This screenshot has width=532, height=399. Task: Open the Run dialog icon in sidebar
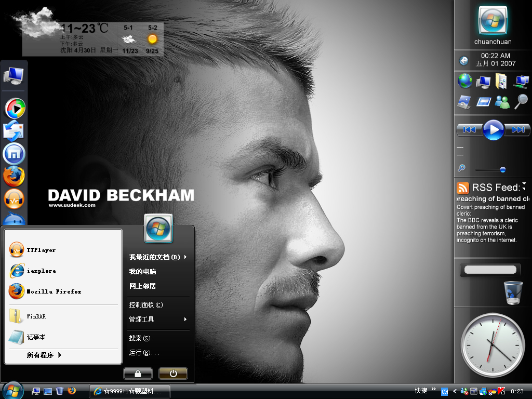click(484, 101)
